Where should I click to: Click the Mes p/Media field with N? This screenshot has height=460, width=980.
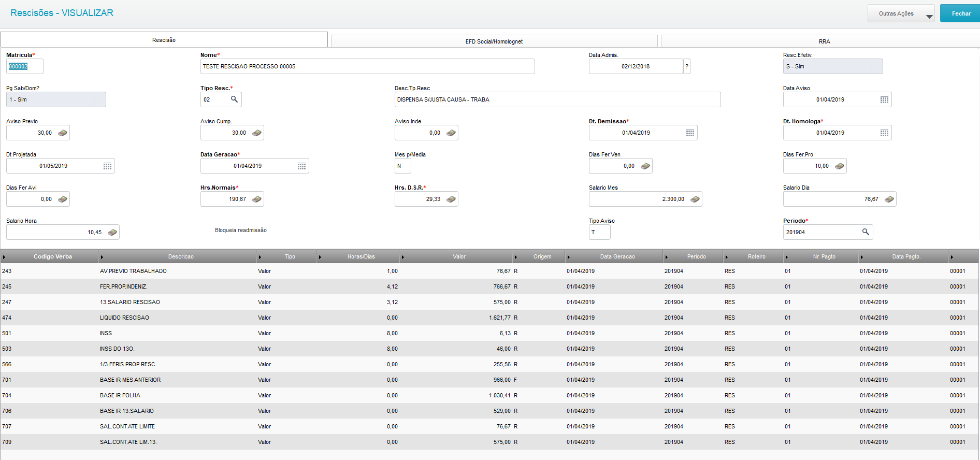pos(402,166)
